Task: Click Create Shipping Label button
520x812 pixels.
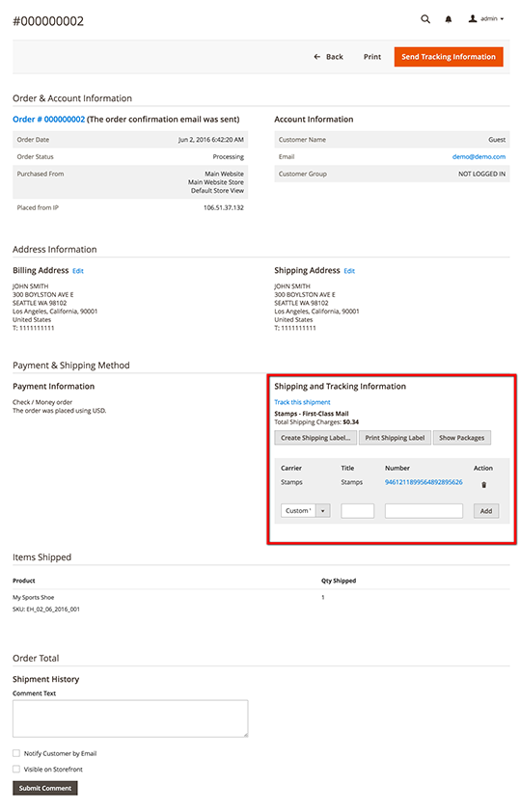Action: pos(315,438)
